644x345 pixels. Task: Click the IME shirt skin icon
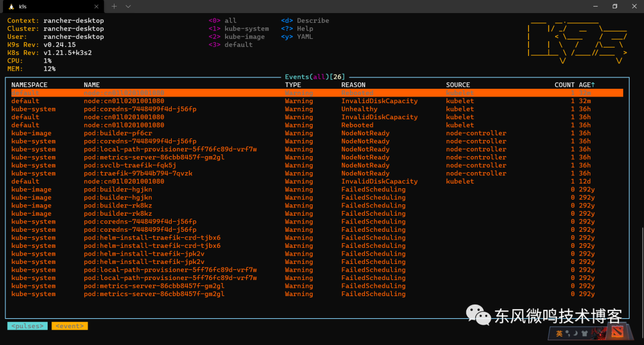(584, 333)
